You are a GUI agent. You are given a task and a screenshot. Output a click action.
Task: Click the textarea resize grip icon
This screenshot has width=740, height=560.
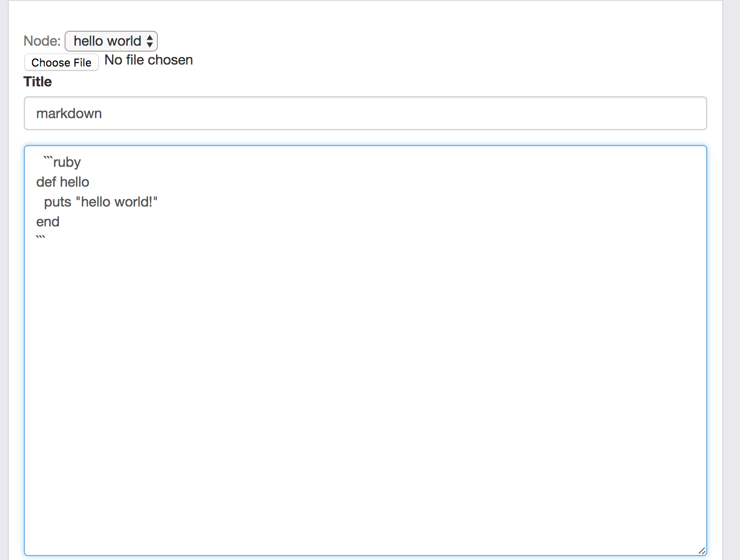(702, 551)
